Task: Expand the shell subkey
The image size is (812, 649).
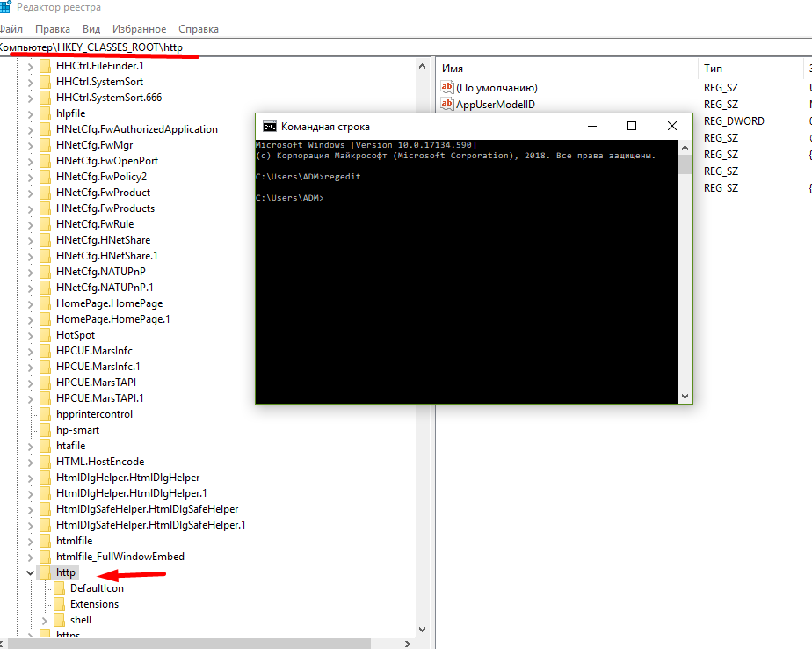Action: coord(46,620)
